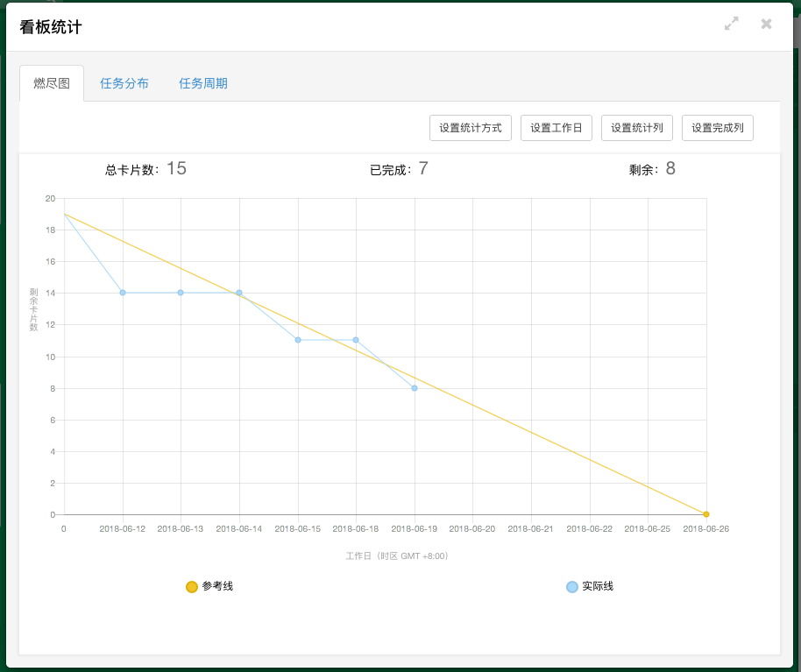Viewport: 801px width, 672px height.
Task: Click the 看板统计 dialog title
Action: coord(51,26)
